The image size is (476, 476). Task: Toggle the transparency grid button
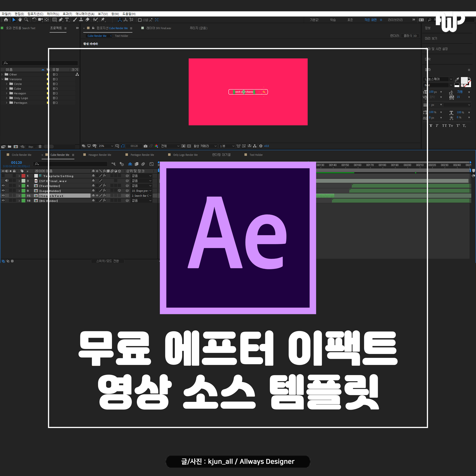pyautogui.click(x=189, y=146)
